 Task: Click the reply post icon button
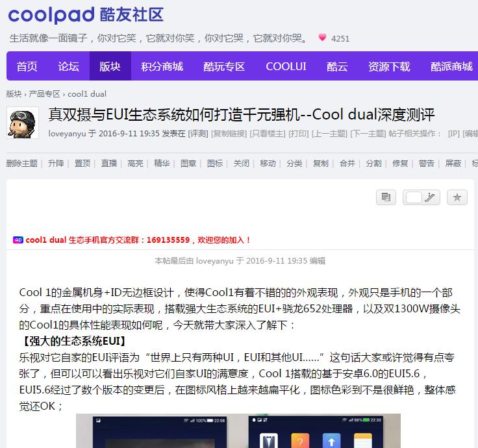pyautogui.click(x=386, y=197)
